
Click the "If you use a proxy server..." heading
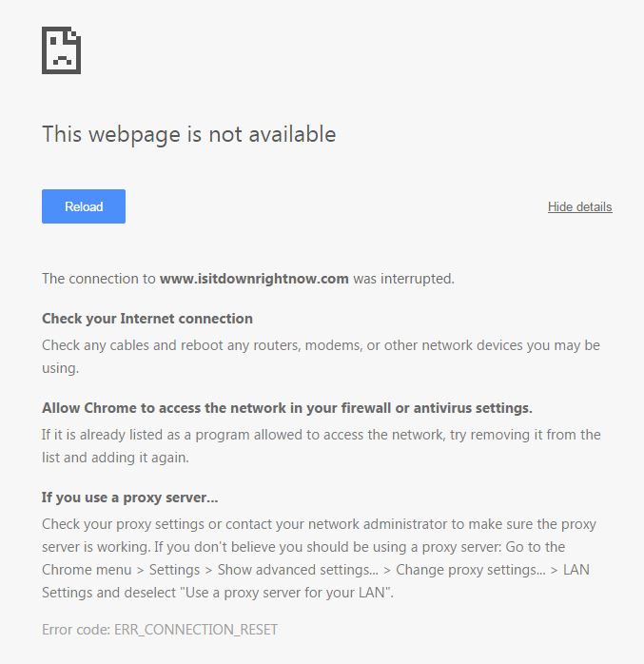(129, 498)
